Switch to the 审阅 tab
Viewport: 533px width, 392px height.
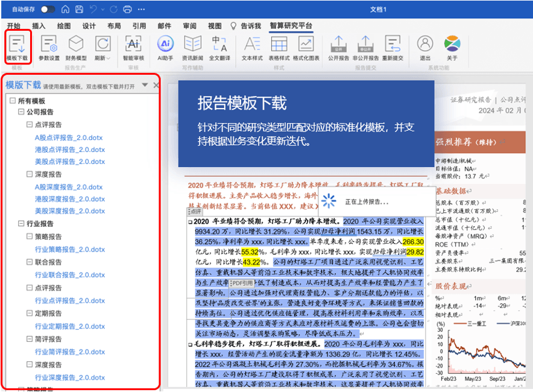click(190, 26)
